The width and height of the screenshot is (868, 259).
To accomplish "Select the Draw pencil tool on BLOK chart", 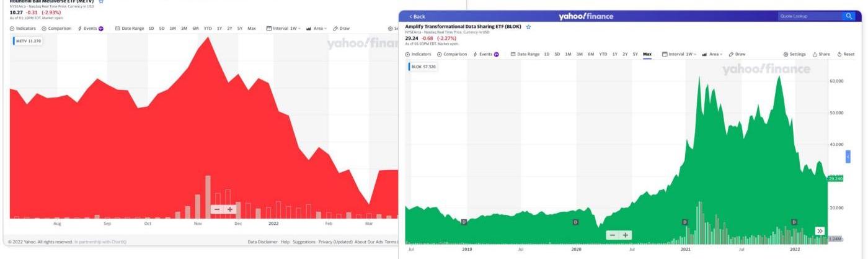I will pyautogui.click(x=737, y=54).
